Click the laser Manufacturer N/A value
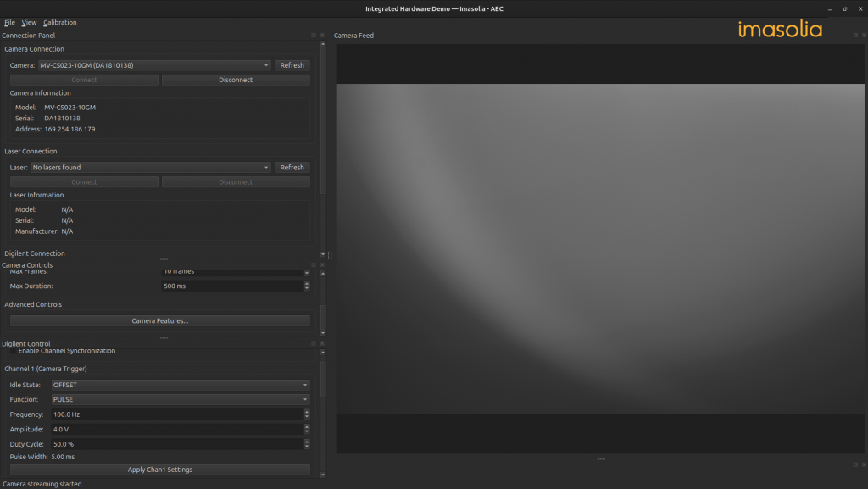Viewport: 868px width, 489px height. pos(67,231)
